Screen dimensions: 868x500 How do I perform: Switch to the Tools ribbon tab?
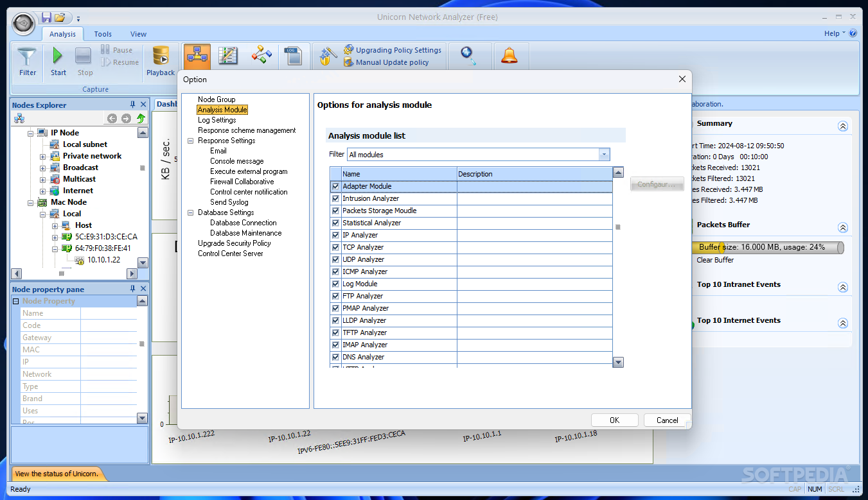pyautogui.click(x=103, y=34)
